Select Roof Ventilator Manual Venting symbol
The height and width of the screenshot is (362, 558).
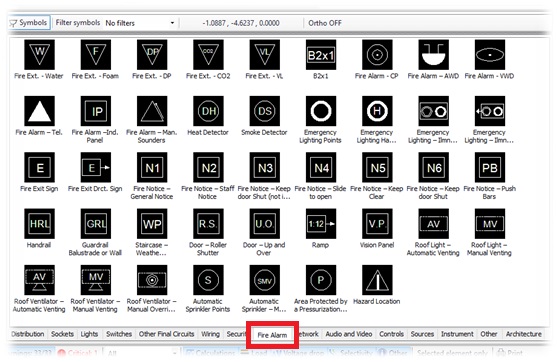[x=95, y=280]
